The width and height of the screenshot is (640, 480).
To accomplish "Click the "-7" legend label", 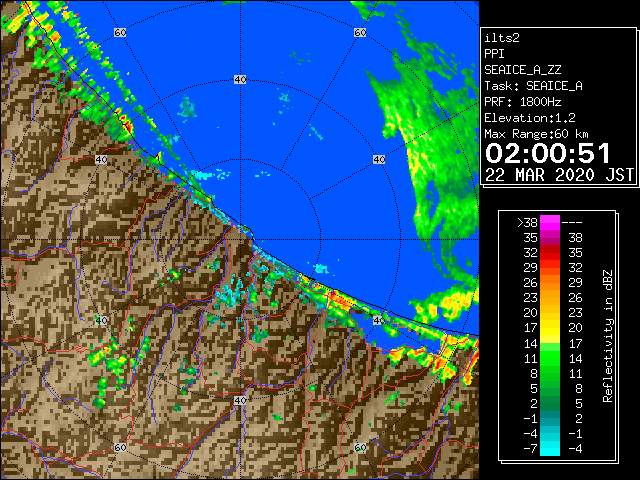I will tap(530, 448).
